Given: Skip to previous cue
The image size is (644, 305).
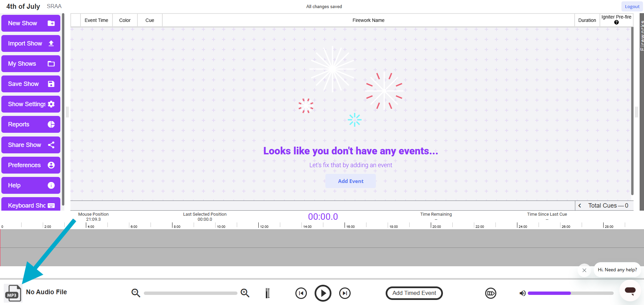Looking at the screenshot, I should click(301, 293).
